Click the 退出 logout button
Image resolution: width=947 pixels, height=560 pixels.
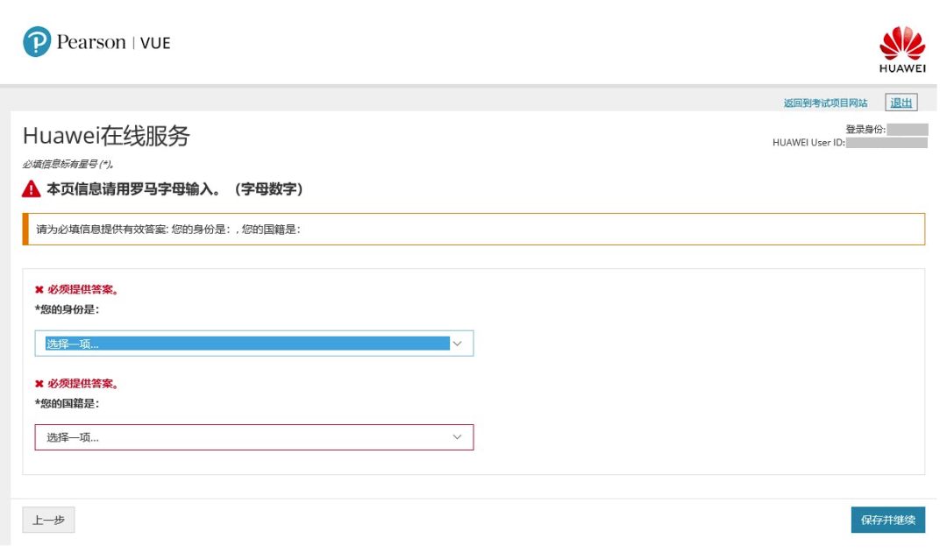point(901,103)
